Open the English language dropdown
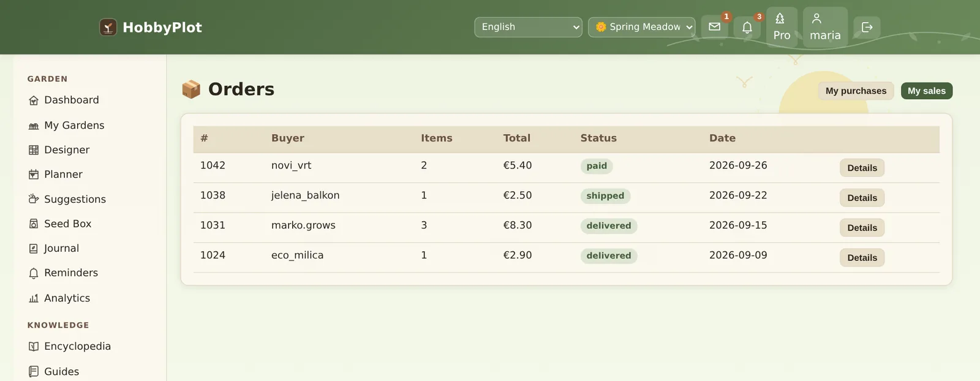The image size is (980, 381). point(528,27)
